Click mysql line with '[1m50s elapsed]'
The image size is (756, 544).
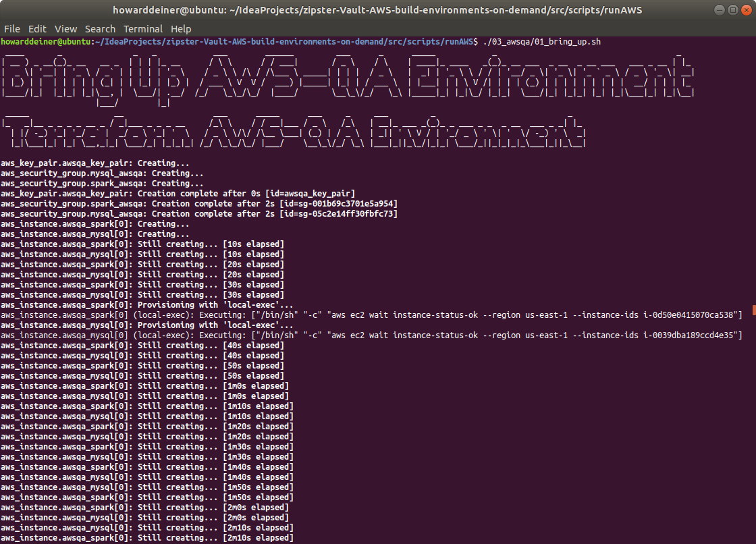point(147,487)
